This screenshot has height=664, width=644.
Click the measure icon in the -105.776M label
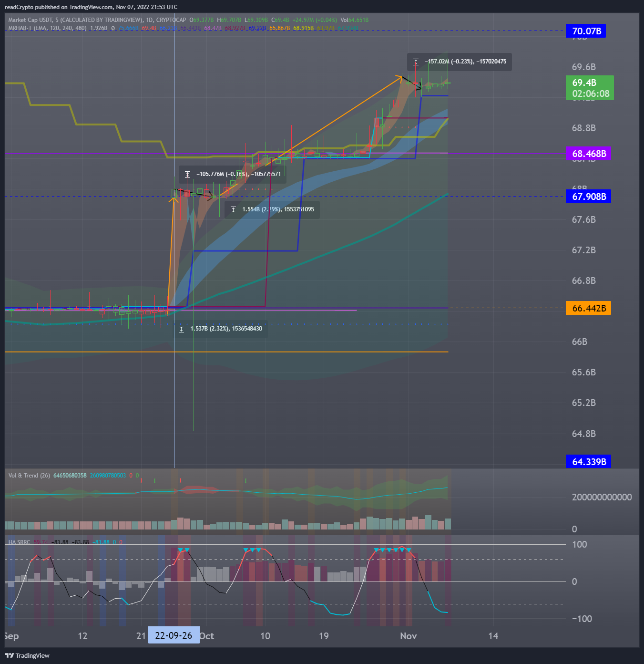(187, 174)
